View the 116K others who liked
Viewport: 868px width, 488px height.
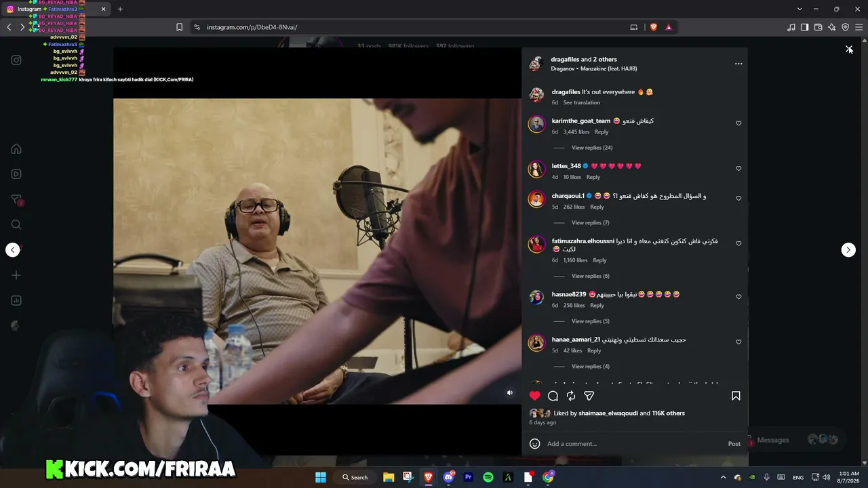669,413
